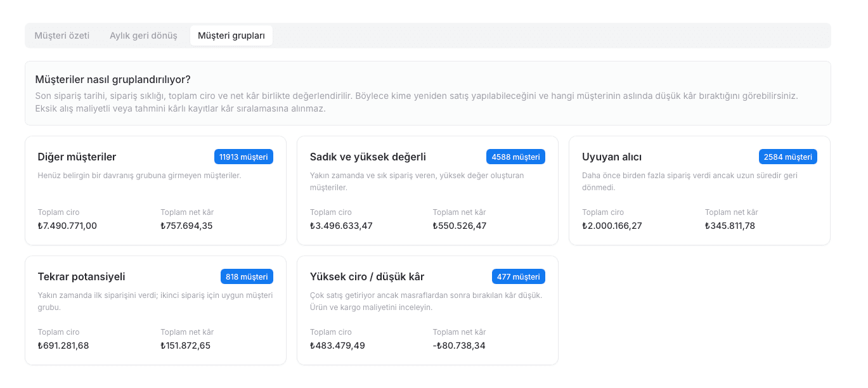Screen dimensions: 868x388
Task: Select the Tekrar potansiyeli card heading
Action: 81,276
